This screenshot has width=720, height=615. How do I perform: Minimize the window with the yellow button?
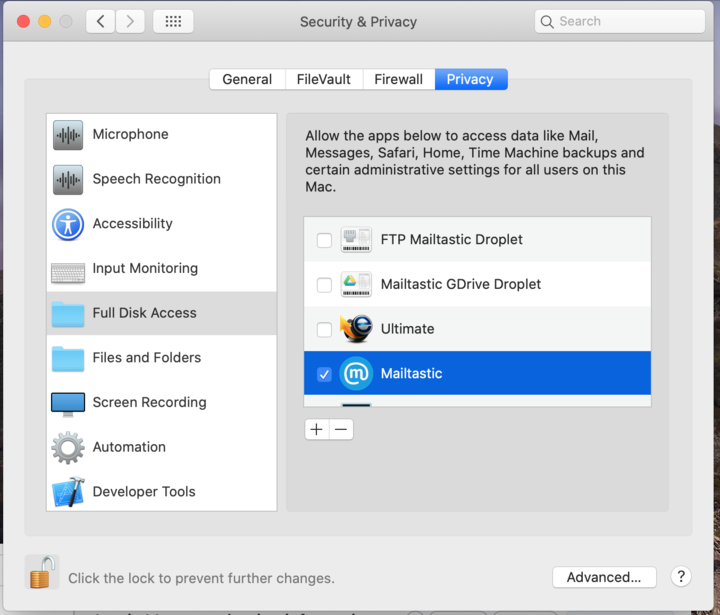click(x=45, y=22)
